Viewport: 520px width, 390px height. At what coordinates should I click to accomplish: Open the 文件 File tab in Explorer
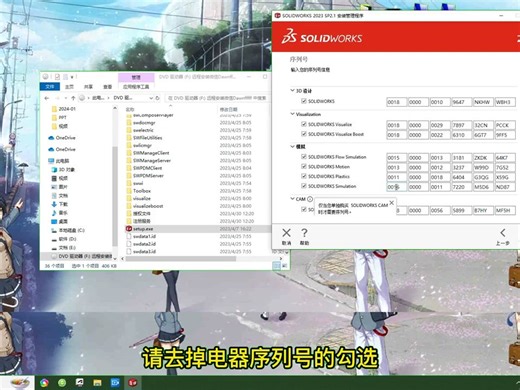(x=50, y=87)
